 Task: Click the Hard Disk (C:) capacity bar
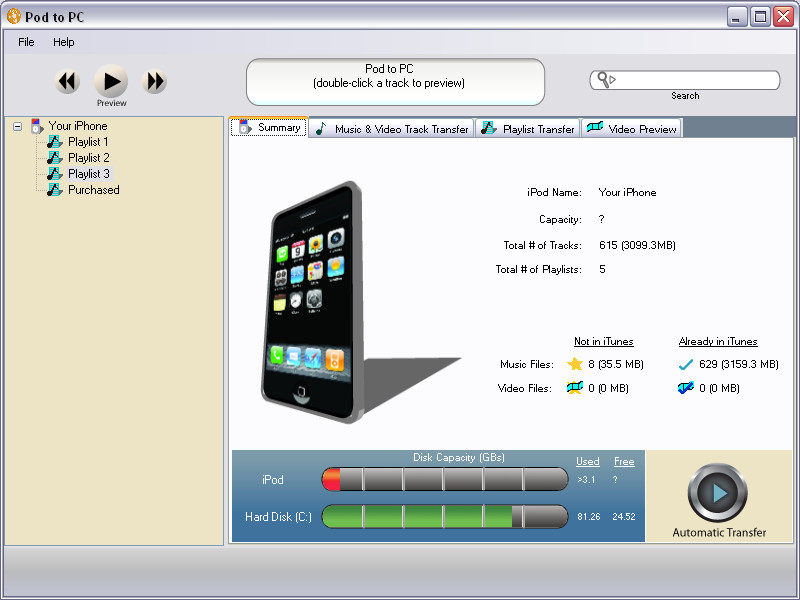click(x=444, y=516)
